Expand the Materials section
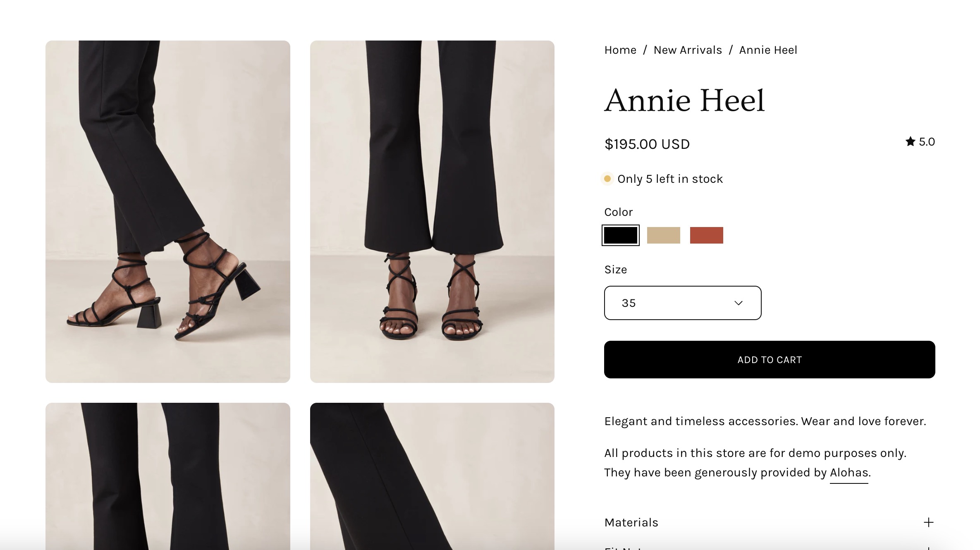The image size is (980, 550). click(x=631, y=522)
